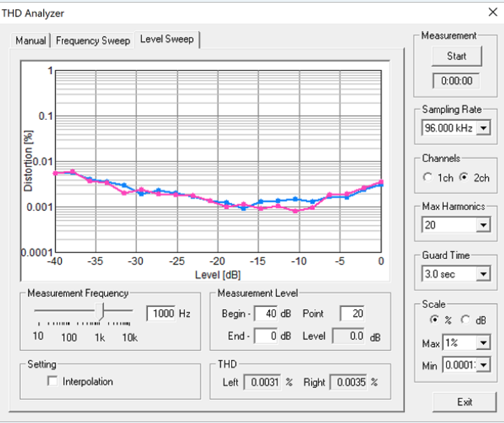This screenshot has height=423, width=504.
Task: Click the Start measurement button
Action: point(456,56)
